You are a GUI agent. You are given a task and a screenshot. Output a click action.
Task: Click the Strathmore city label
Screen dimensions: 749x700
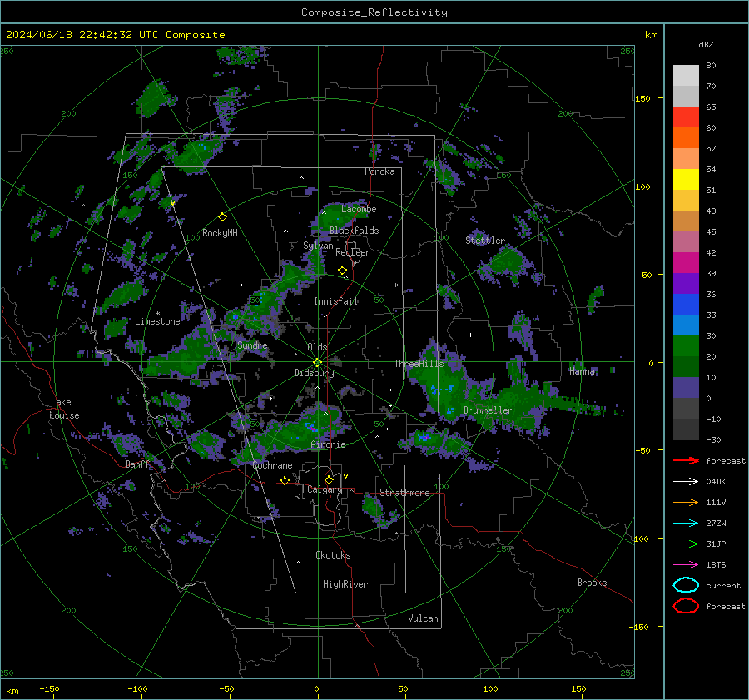(x=404, y=493)
